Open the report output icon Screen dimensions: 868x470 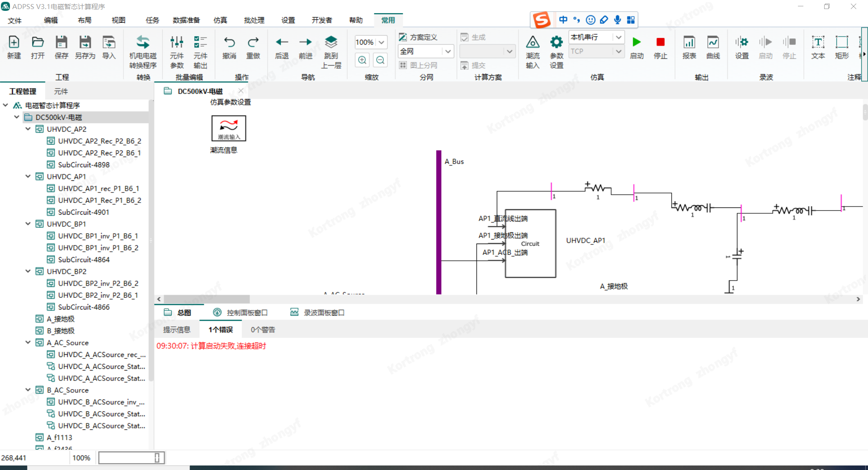[x=689, y=42]
